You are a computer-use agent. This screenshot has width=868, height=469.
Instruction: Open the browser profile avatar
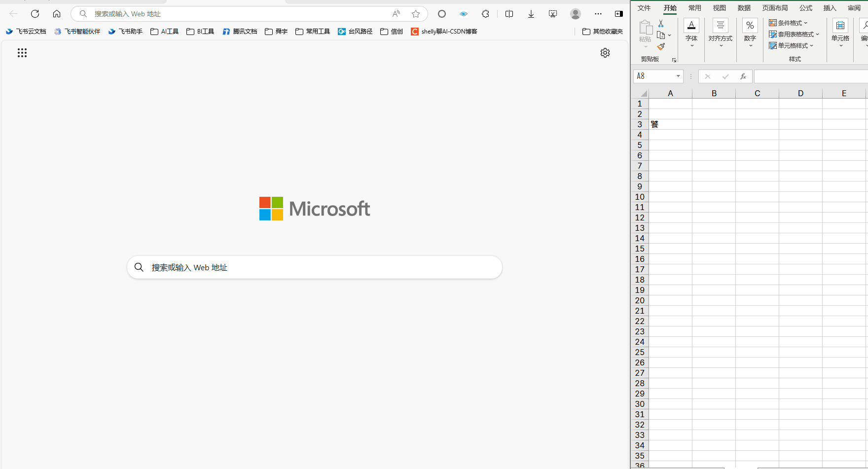point(576,14)
